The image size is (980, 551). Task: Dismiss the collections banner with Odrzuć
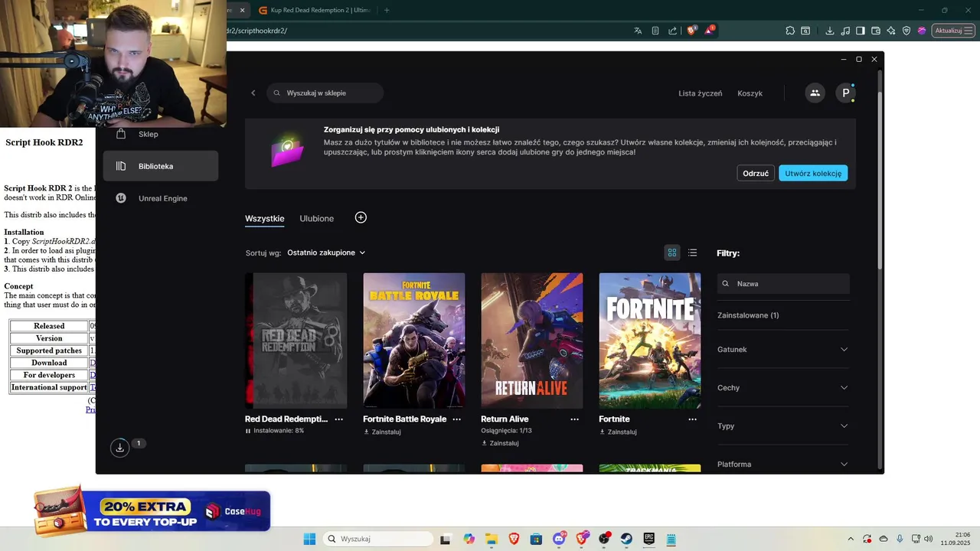coord(756,173)
